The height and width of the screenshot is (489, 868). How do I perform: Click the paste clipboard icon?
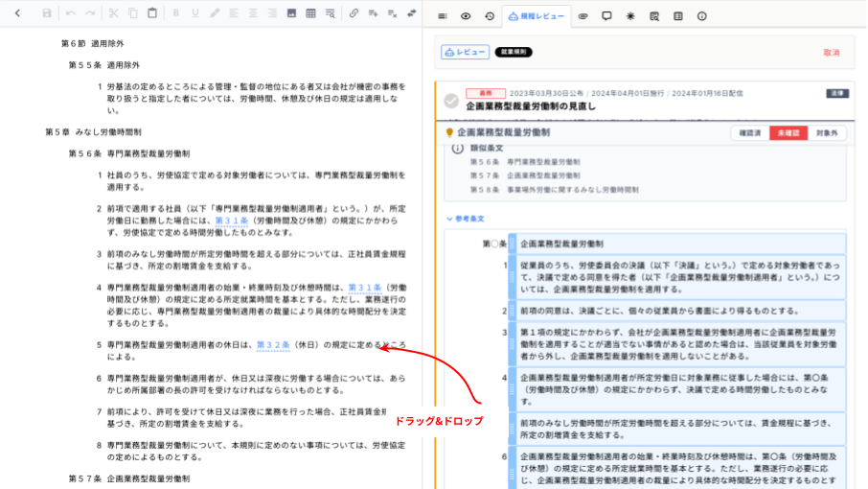[x=152, y=13]
